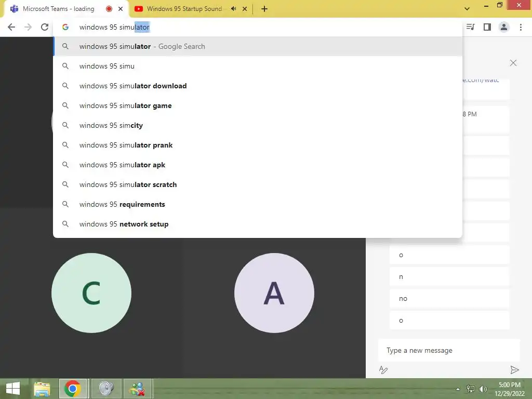
Task: Choose the 'windows 95 requirements' suggestion
Action: coord(258,204)
